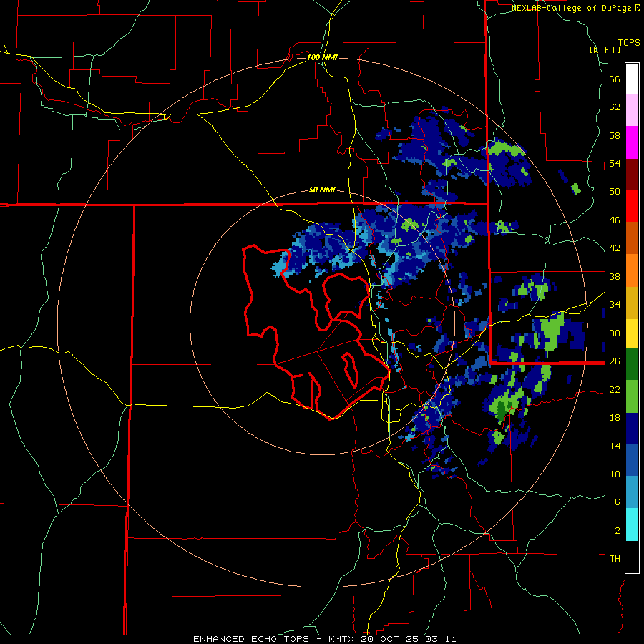
Task: Click the 62 value on the scale
Action: [x=615, y=107]
